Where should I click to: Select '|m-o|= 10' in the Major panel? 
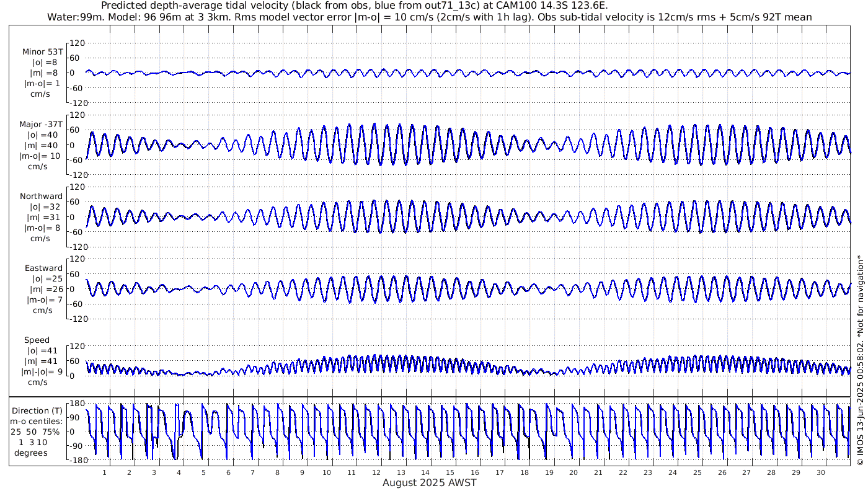(40, 156)
